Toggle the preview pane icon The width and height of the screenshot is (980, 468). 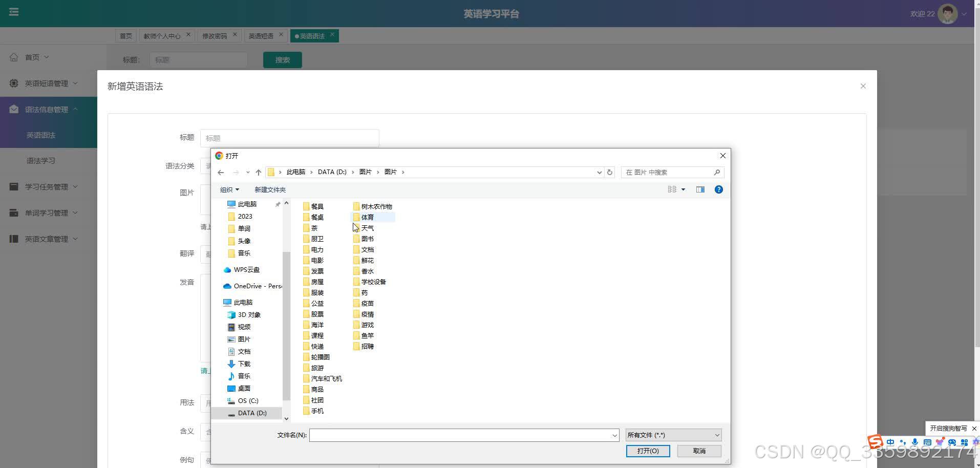700,189
